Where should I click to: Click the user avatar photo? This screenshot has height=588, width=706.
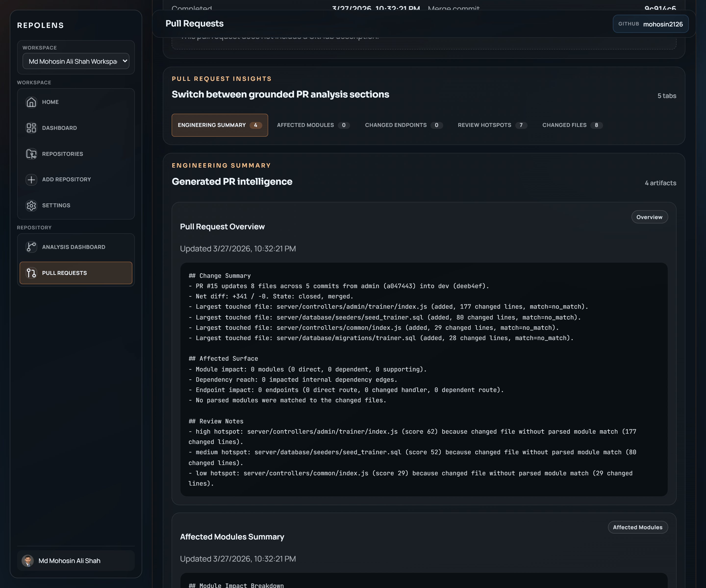pyautogui.click(x=27, y=561)
